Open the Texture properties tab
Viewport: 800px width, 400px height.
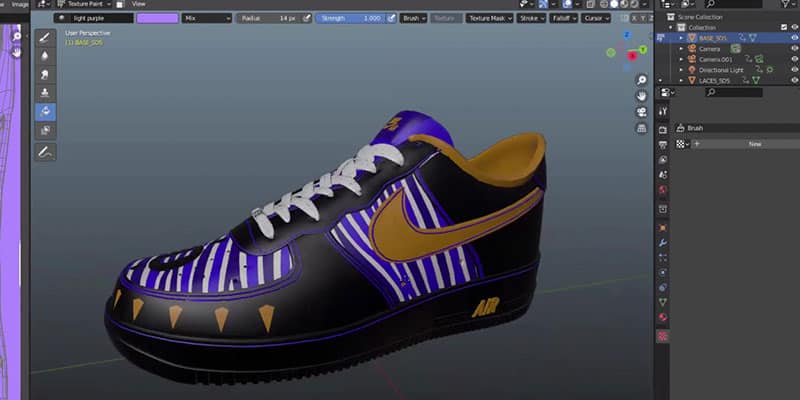click(x=663, y=336)
